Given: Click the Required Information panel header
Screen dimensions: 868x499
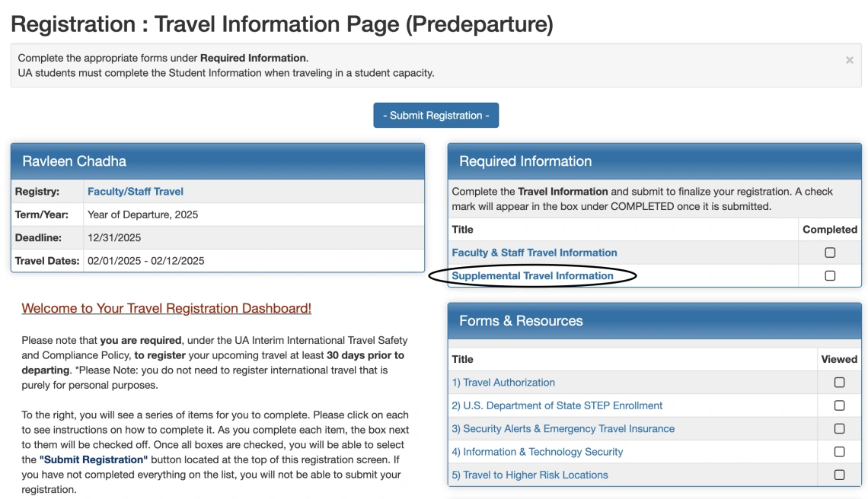Looking at the screenshot, I should [x=654, y=161].
